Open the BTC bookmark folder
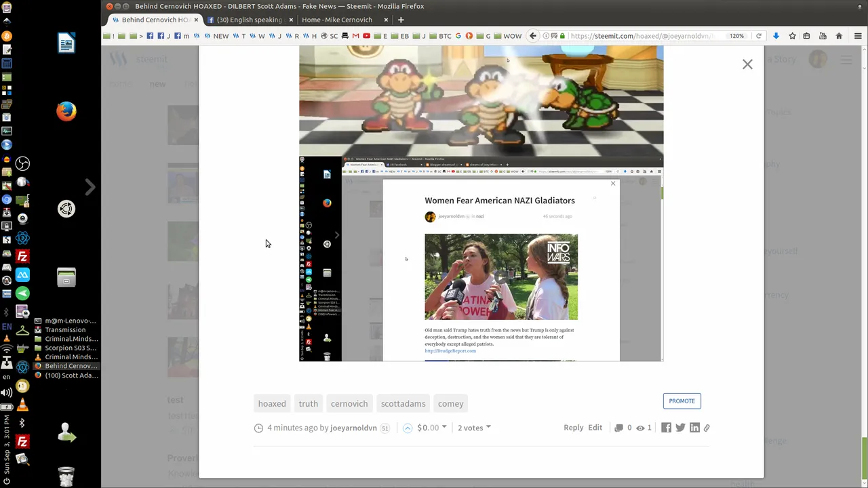 click(440, 36)
